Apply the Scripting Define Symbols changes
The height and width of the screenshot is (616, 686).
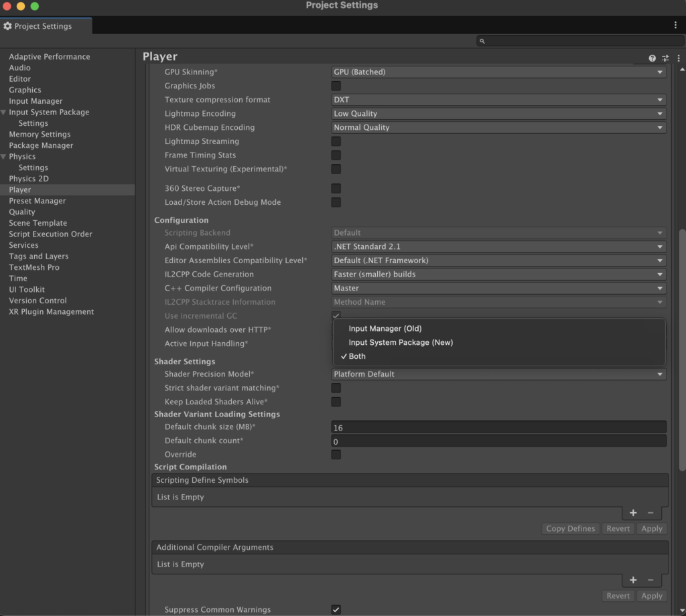651,528
